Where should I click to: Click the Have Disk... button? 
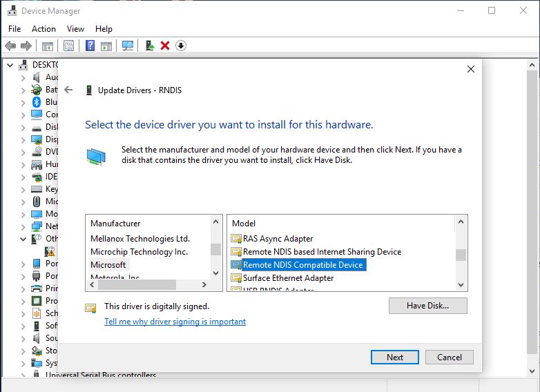coord(427,306)
